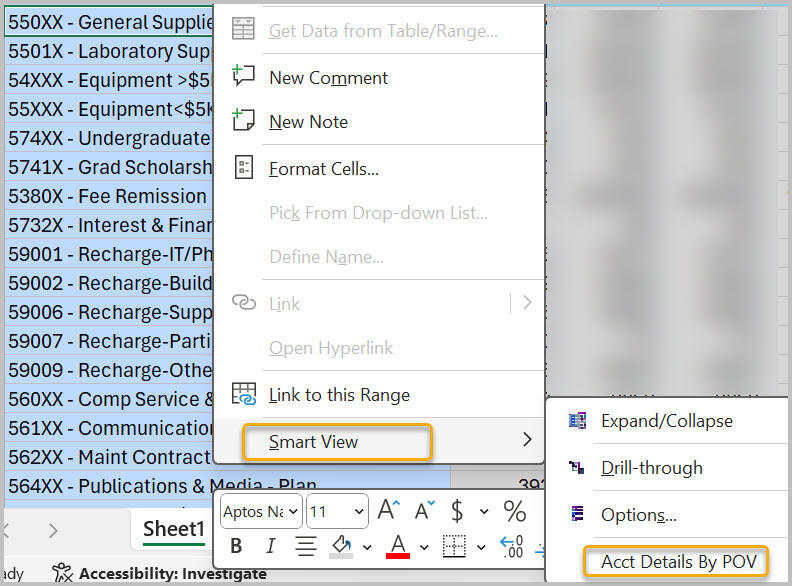Screen dimensions: 792x586
Task: Open the Smart View menu entry
Action: pos(379,442)
